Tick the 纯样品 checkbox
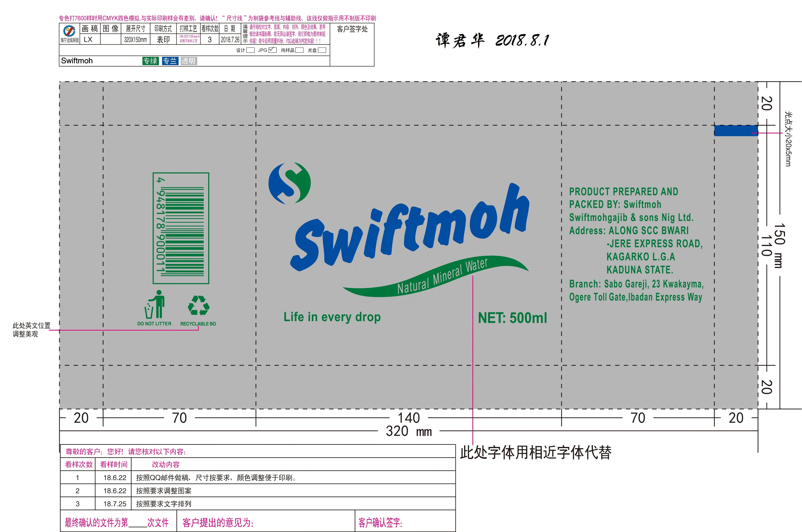802x532 pixels. pyautogui.click(x=299, y=50)
